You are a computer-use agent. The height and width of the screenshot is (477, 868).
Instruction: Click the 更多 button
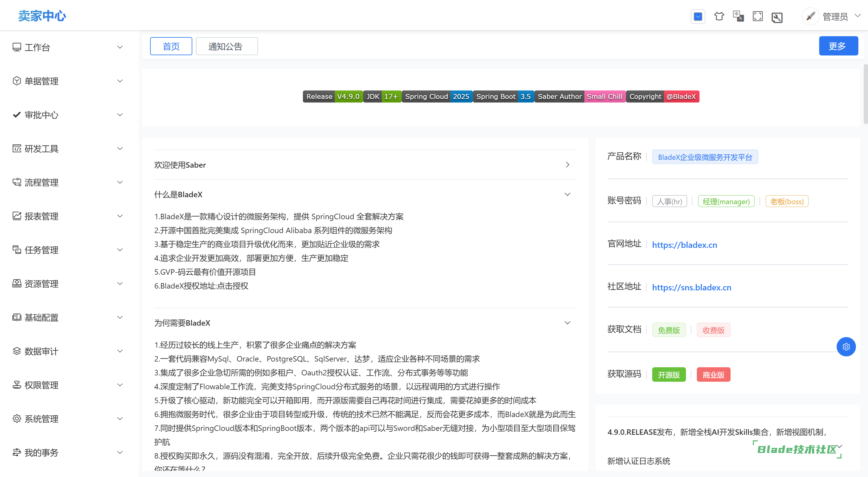(838, 46)
